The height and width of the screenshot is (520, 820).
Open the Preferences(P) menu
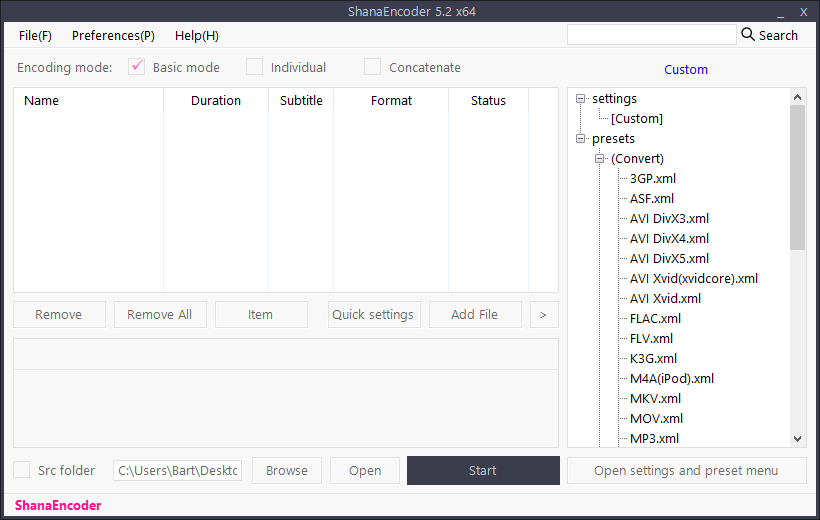point(113,35)
